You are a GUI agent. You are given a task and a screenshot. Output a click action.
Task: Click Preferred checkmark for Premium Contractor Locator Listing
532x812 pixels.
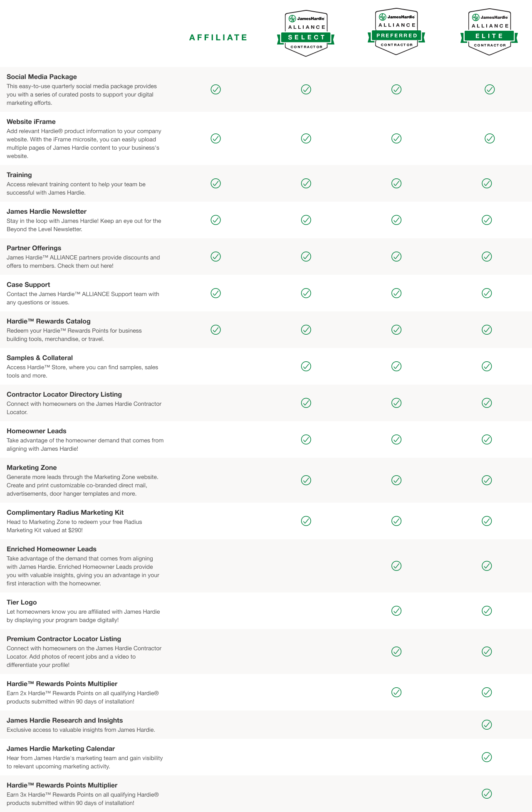396,652
